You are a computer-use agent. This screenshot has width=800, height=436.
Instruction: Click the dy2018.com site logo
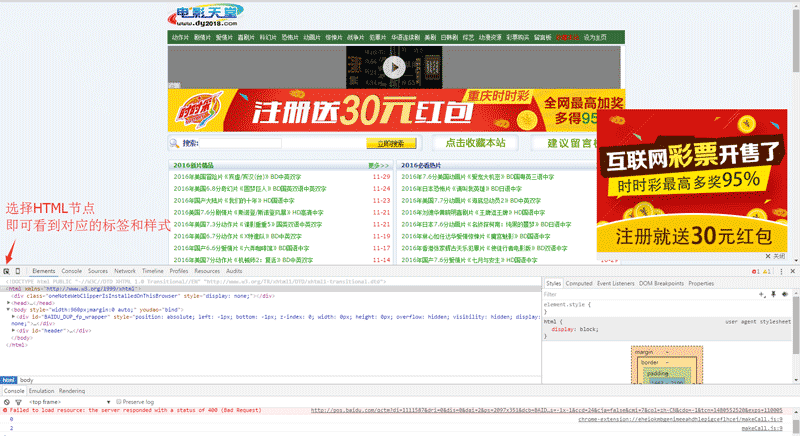click(x=206, y=16)
